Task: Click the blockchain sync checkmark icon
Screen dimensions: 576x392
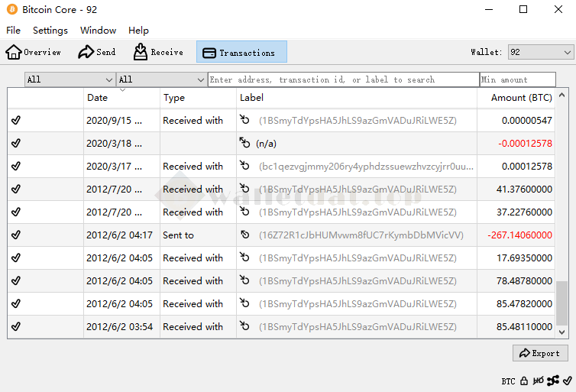Action: point(566,381)
